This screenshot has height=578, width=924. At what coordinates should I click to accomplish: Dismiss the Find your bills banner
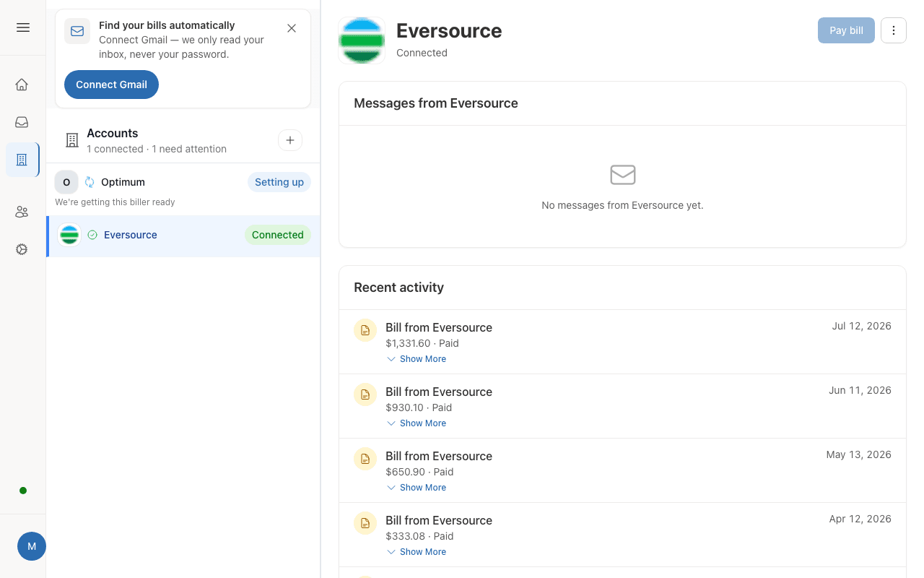(292, 28)
